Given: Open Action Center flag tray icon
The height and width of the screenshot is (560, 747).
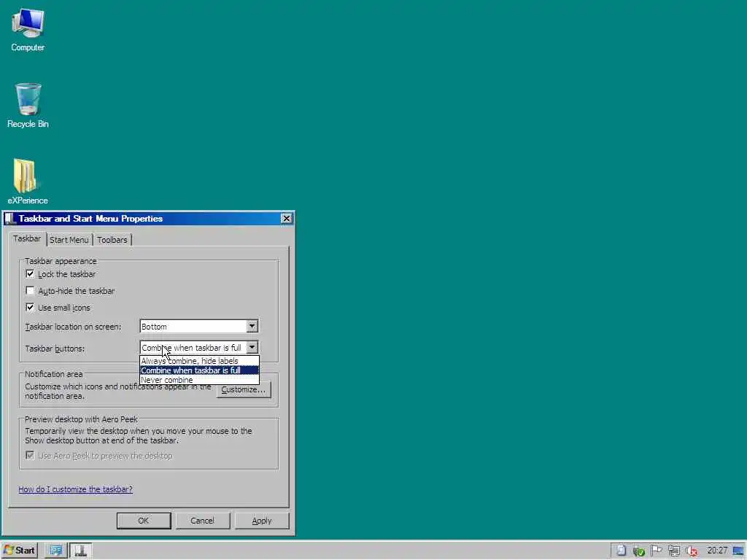Looking at the screenshot, I should pyautogui.click(x=656, y=551).
